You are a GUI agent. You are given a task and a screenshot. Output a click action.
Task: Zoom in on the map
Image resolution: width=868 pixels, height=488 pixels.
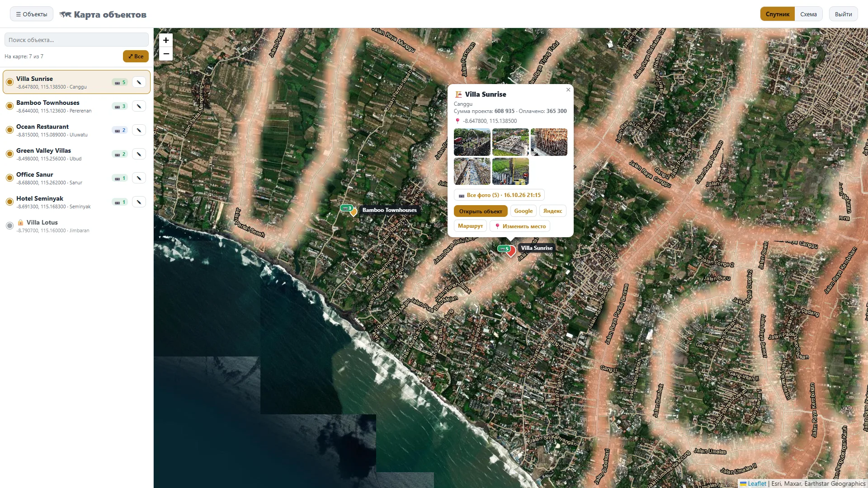[x=166, y=40]
